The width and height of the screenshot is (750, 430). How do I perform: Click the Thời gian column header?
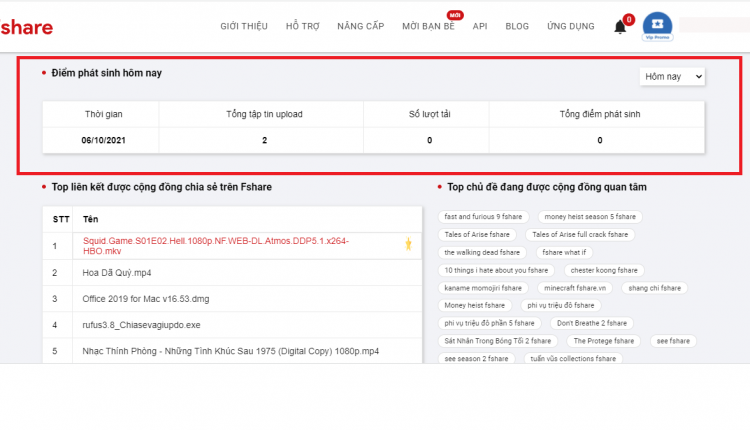tap(103, 114)
